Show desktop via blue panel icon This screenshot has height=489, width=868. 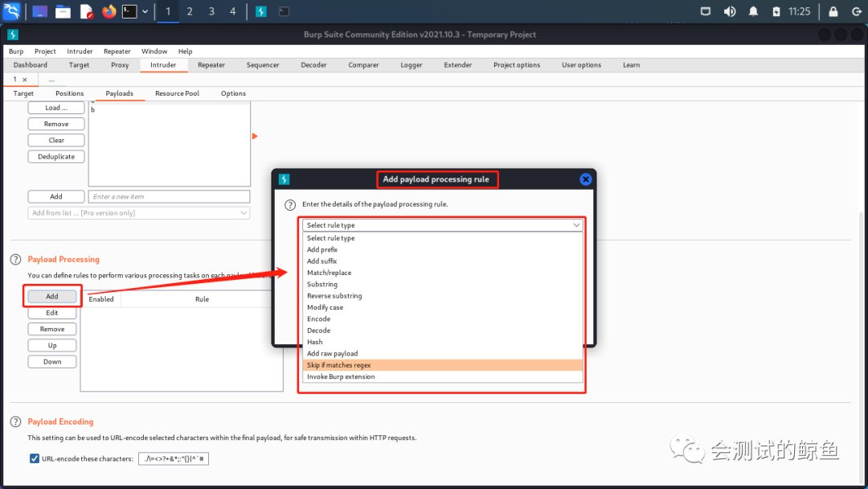(x=39, y=11)
